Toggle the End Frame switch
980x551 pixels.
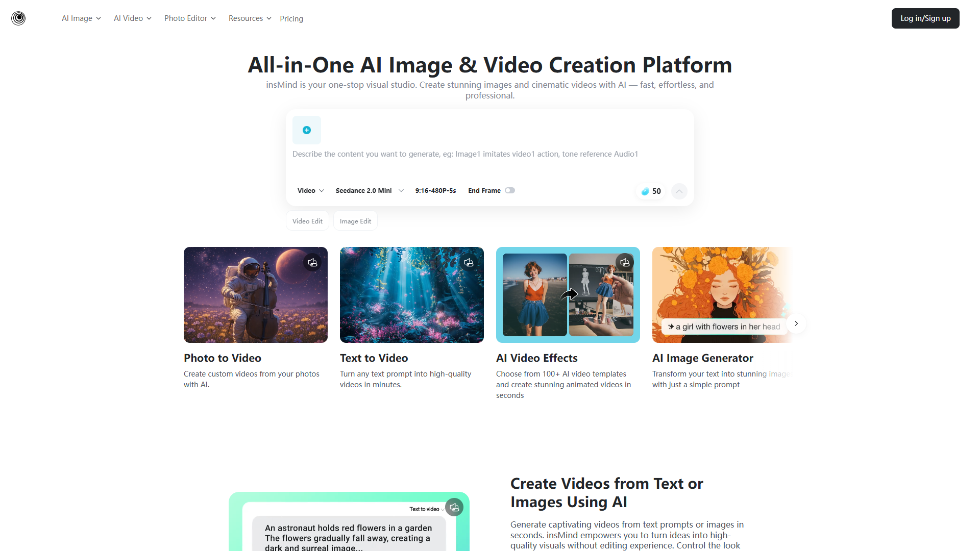(510, 190)
